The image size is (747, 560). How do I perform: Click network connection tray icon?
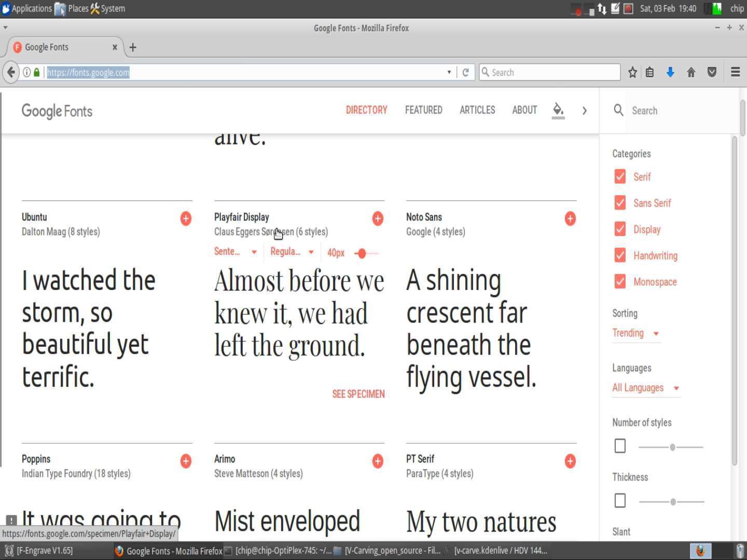click(x=602, y=8)
